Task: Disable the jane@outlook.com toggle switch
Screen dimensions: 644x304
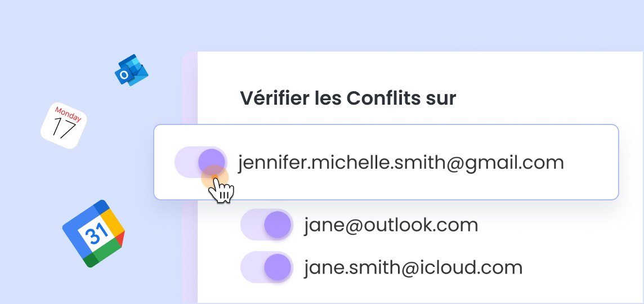Action: 266,225
